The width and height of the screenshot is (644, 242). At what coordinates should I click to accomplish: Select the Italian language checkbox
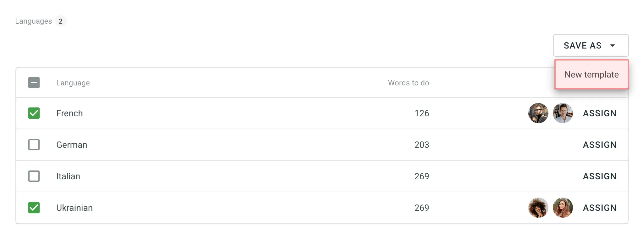point(34,176)
